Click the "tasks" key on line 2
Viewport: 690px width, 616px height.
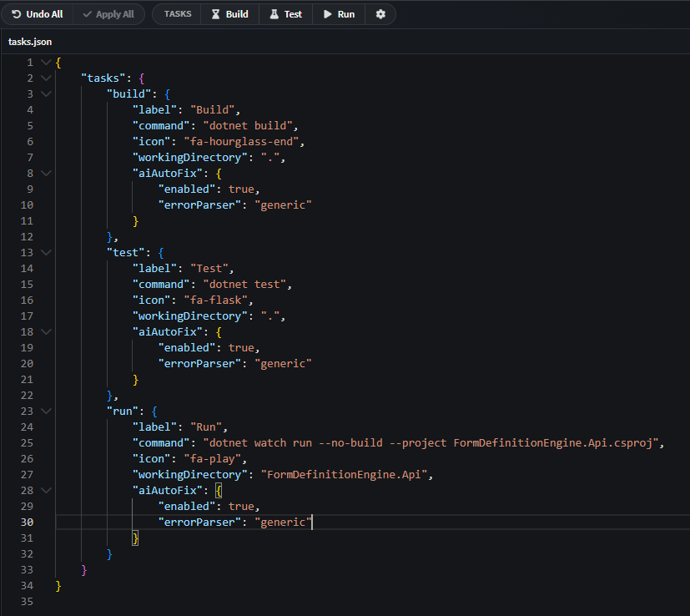click(103, 78)
